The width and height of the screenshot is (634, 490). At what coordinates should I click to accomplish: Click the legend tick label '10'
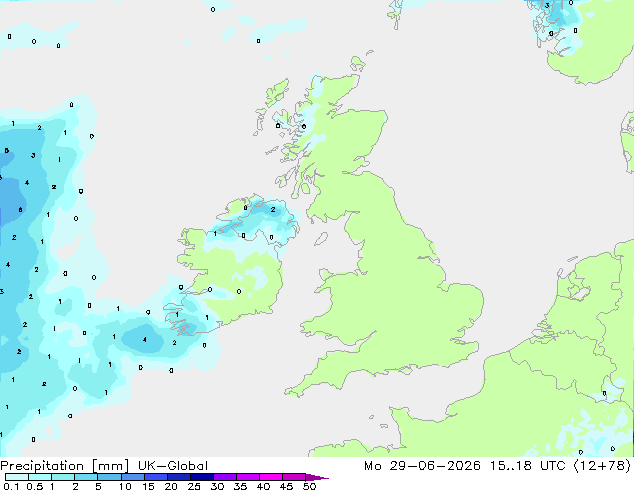[125, 486]
